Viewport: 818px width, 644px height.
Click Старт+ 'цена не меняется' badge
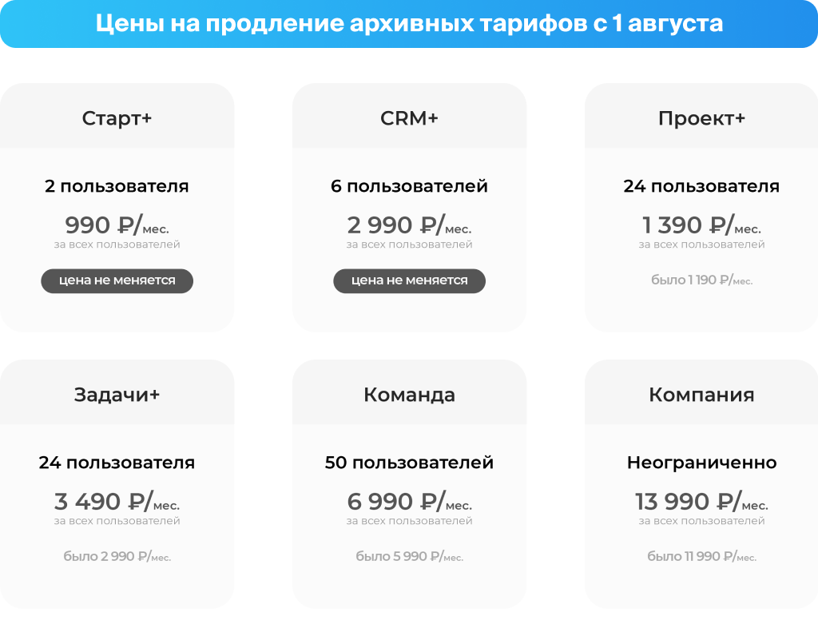(117, 280)
